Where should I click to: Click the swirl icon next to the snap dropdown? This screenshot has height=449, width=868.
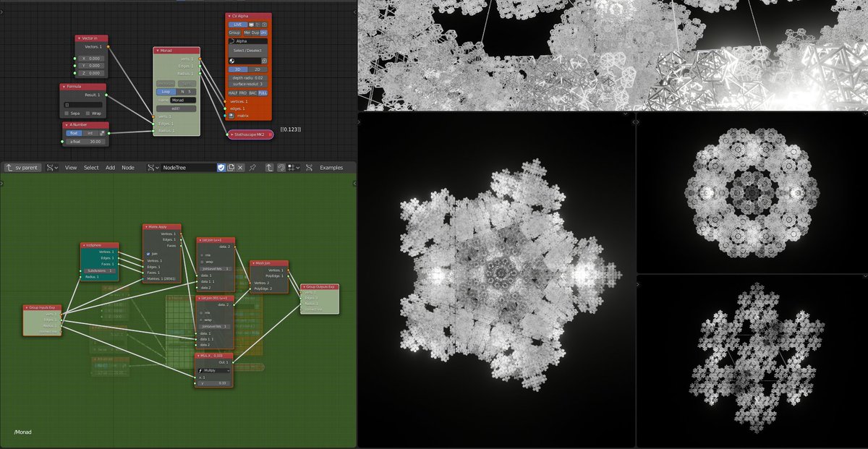[281, 167]
